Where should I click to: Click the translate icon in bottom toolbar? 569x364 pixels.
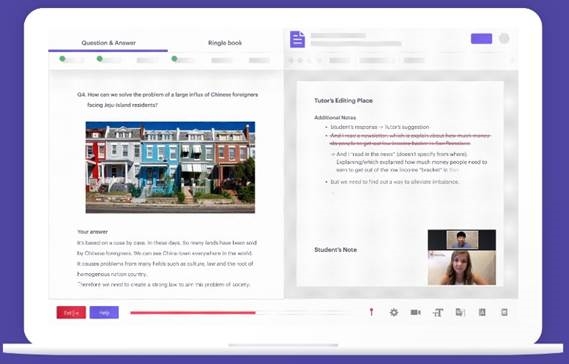pyautogui.click(x=460, y=312)
